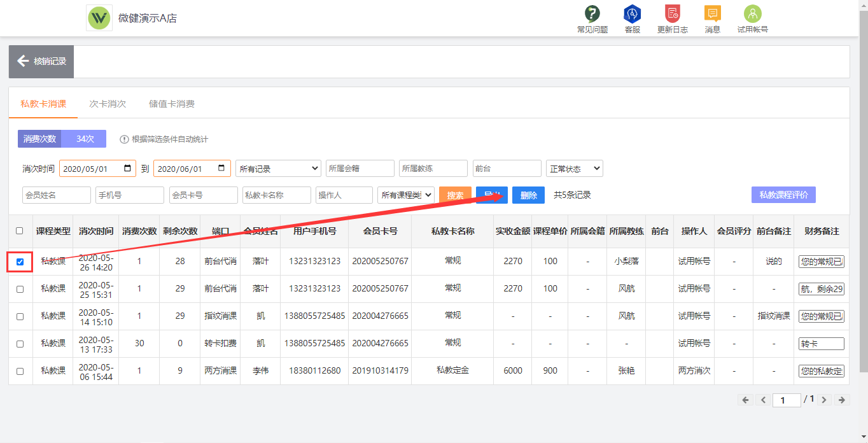Uncheck the 2020-05-26 14:20 record checkbox
The height and width of the screenshot is (443, 868).
click(x=20, y=262)
